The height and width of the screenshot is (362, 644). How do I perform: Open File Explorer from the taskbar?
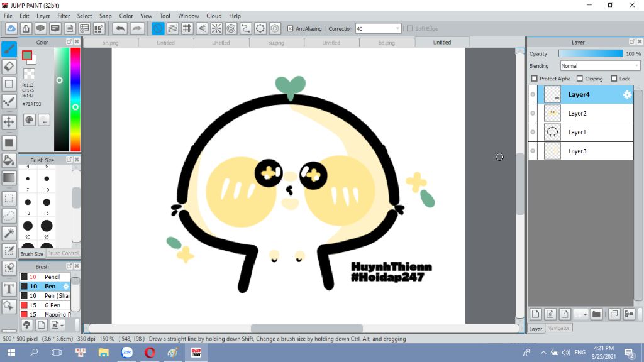pos(104,353)
